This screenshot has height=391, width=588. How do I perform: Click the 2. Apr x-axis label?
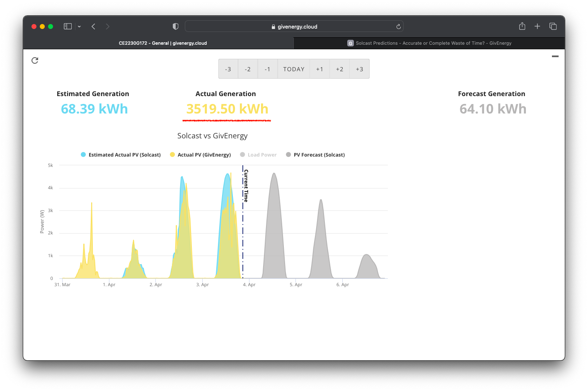pos(156,285)
